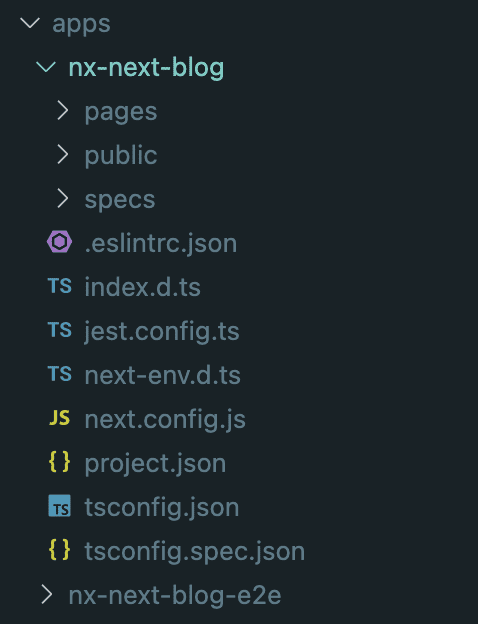Click the JS icon beside next.config.js
Image resolution: width=478 pixels, height=624 pixels.
[60, 418]
